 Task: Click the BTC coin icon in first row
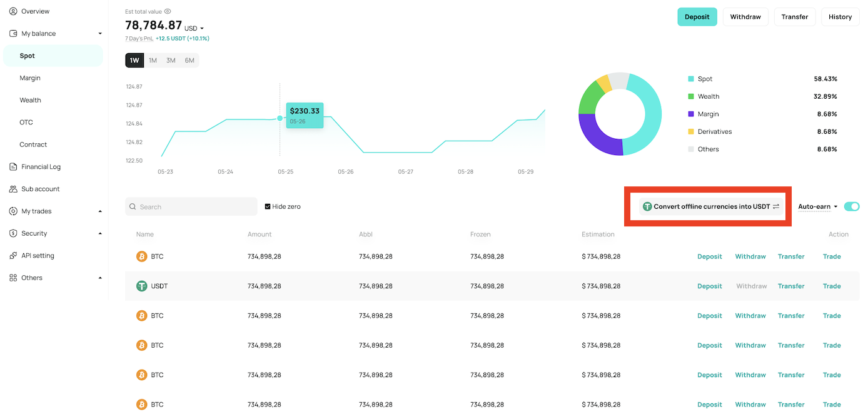(x=142, y=256)
